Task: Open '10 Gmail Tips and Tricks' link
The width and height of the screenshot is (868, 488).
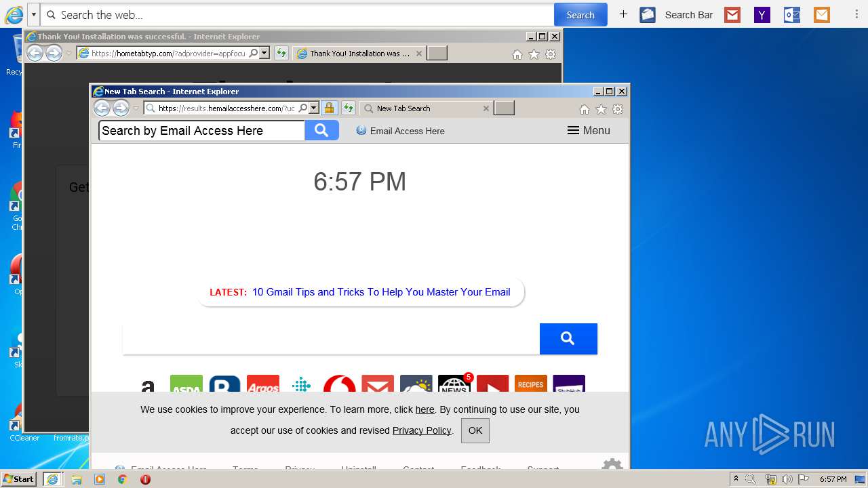Action: coord(381,292)
